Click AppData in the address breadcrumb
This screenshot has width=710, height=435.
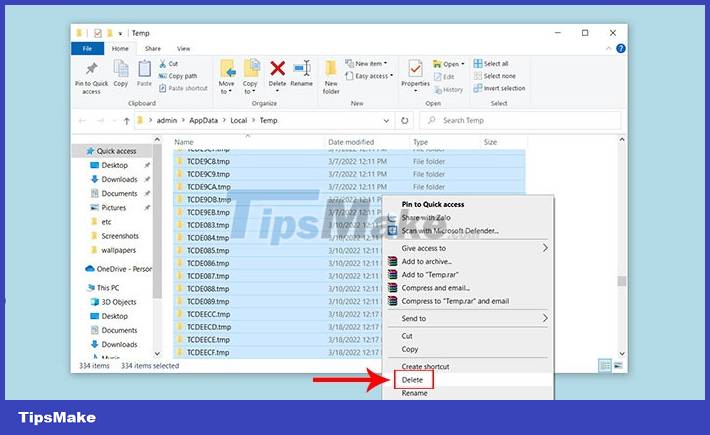pos(203,120)
